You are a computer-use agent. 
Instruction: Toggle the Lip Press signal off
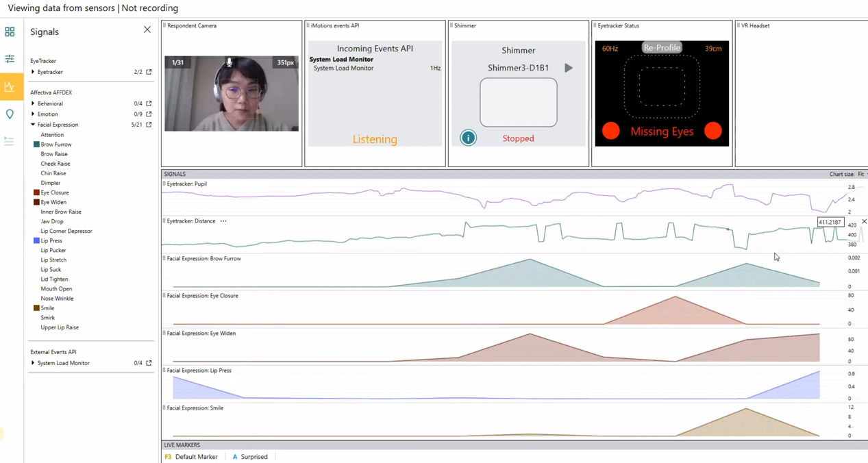click(x=51, y=240)
